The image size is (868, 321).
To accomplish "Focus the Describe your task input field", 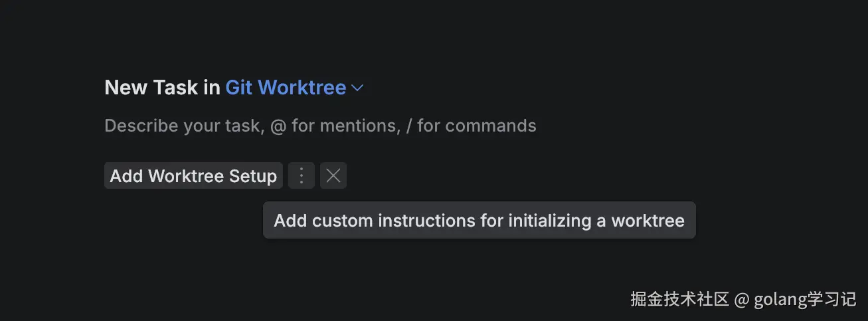I will pyautogui.click(x=320, y=126).
